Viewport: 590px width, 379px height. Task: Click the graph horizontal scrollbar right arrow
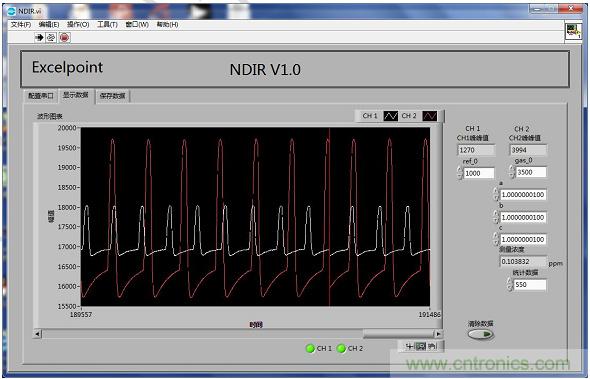coord(438,333)
